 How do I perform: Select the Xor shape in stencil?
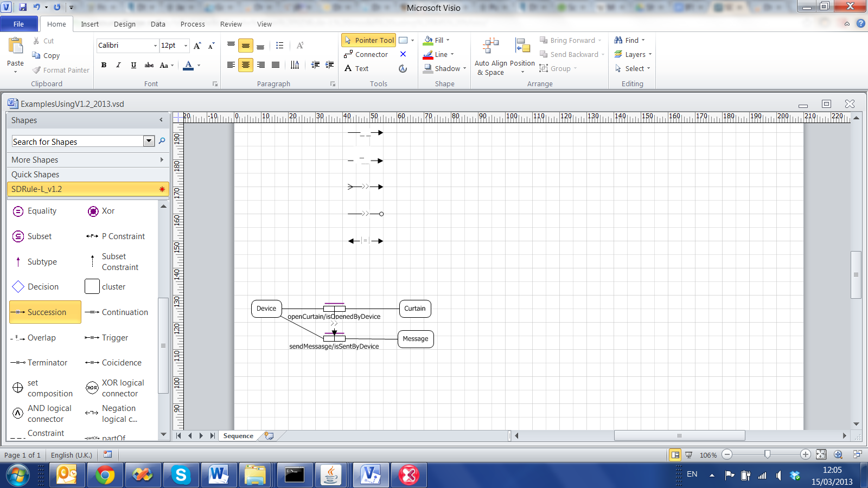pos(101,211)
